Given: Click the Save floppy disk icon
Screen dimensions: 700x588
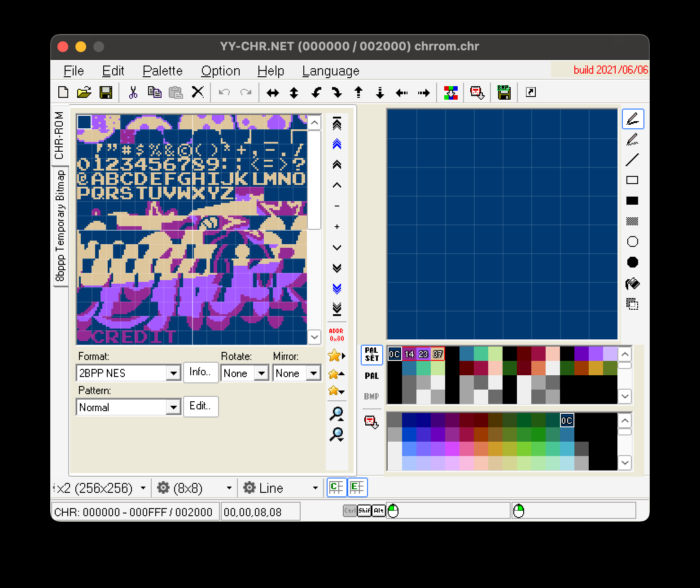Looking at the screenshot, I should [106, 92].
